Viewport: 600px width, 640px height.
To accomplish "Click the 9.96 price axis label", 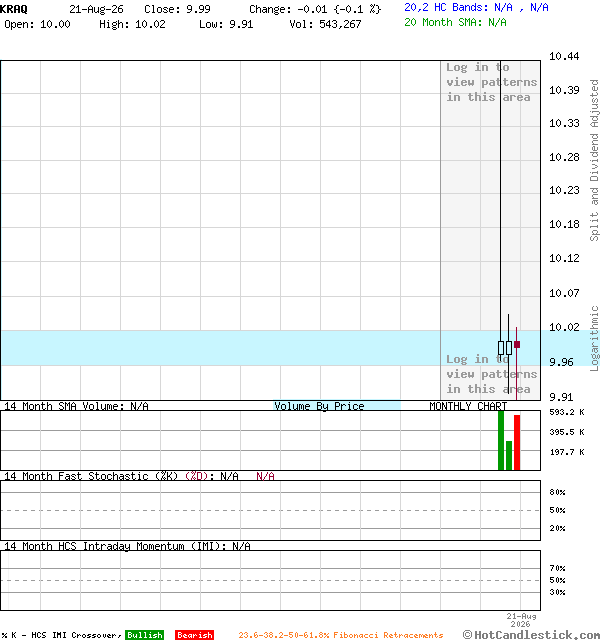I will (561, 362).
